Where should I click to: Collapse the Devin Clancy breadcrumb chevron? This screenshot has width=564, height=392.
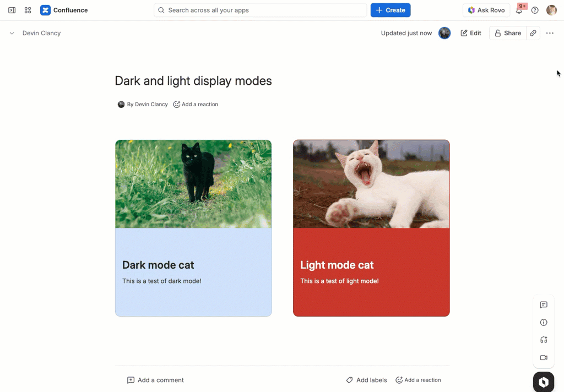[12, 33]
